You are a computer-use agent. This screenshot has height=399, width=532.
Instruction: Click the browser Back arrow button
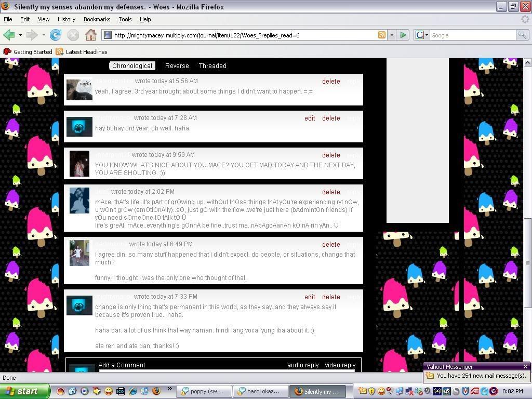(9, 35)
